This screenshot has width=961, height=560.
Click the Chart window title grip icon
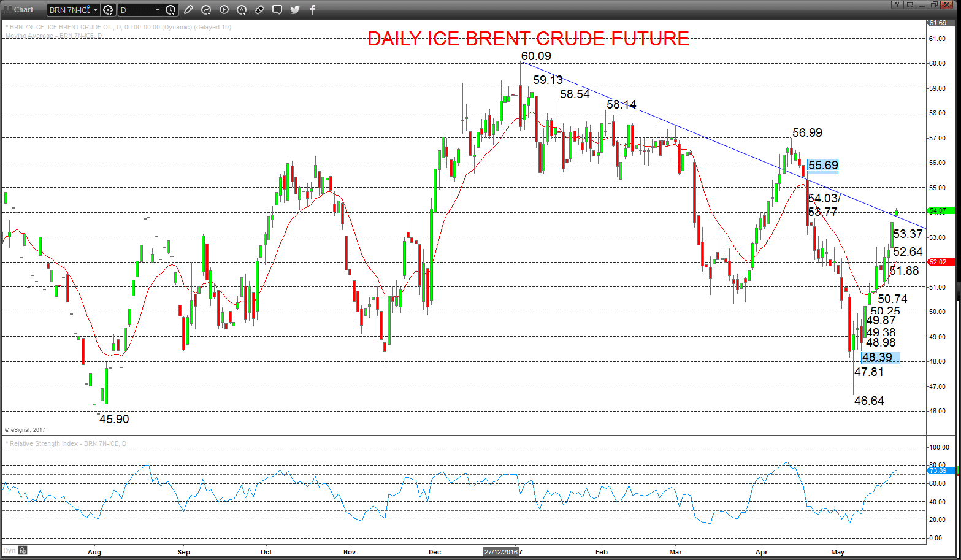[8, 9]
